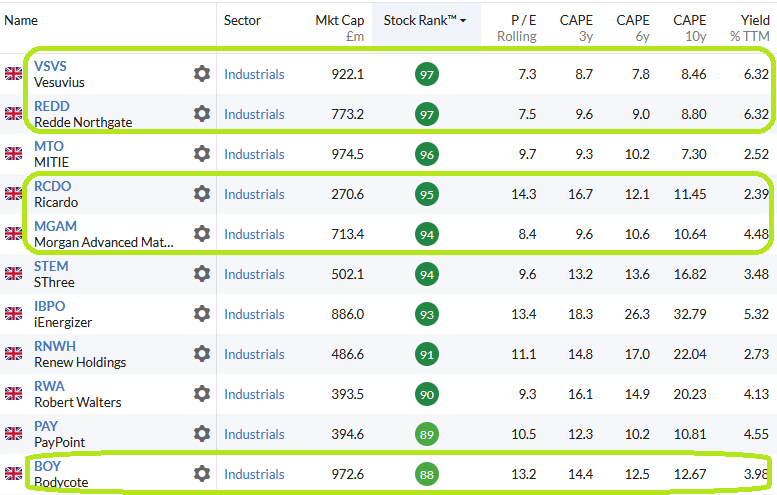
Task: Click the gear icon in the MITIE row
Action: (x=202, y=154)
